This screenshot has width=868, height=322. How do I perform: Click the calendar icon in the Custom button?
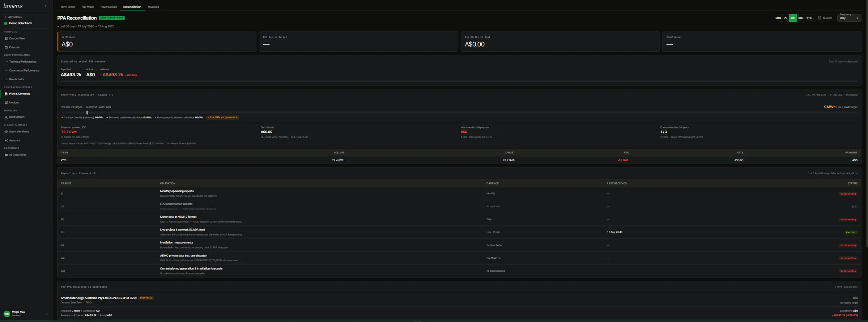coord(820,18)
